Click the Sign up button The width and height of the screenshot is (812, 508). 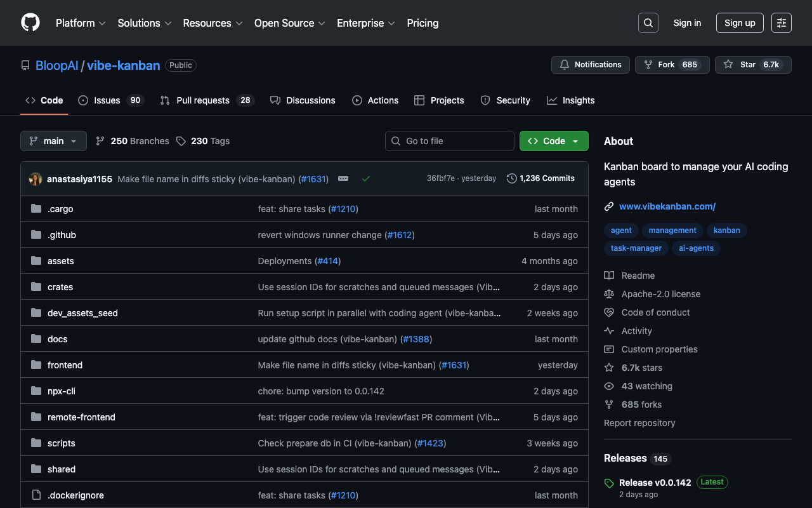pyautogui.click(x=740, y=23)
